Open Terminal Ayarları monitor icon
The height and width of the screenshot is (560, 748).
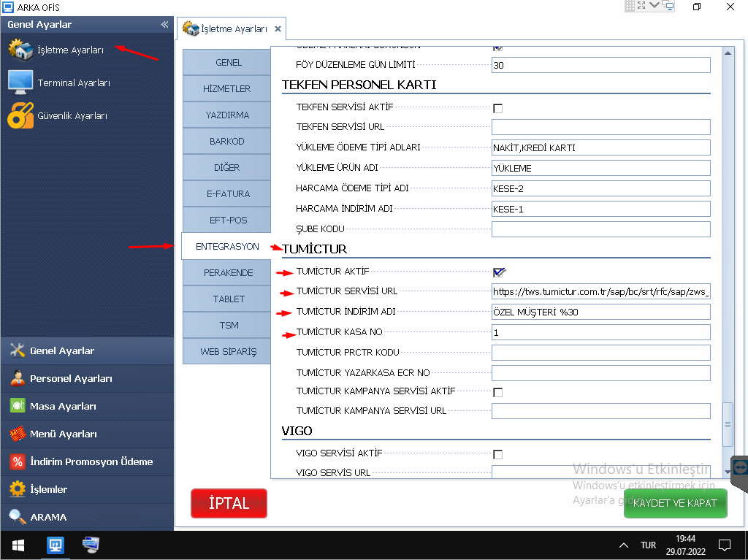pyautogui.click(x=20, y=82)
